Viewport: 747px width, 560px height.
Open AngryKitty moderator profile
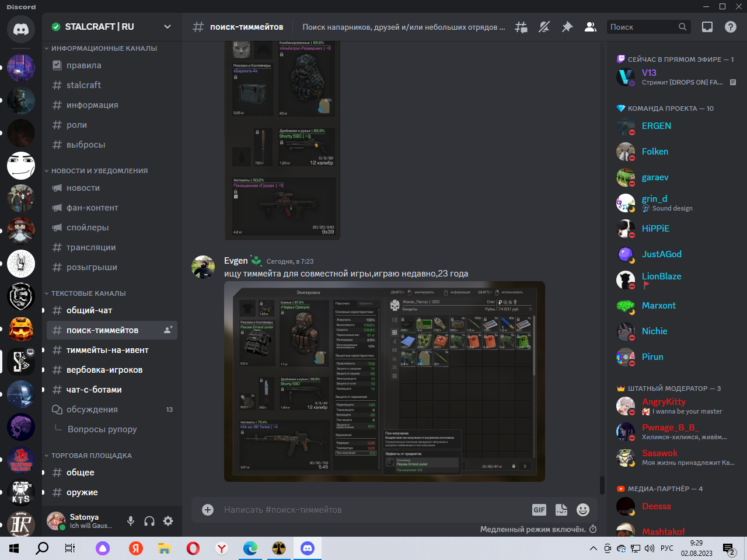coord(677,406)
